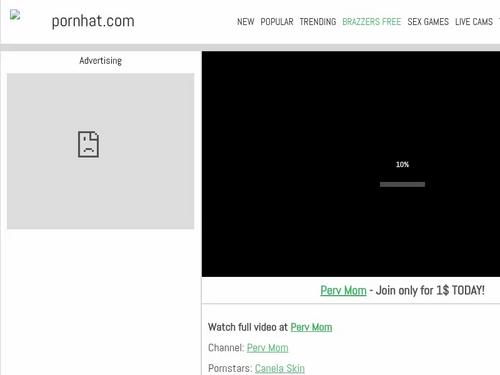Click the 'Watch full video at' text

click(248, 327)
